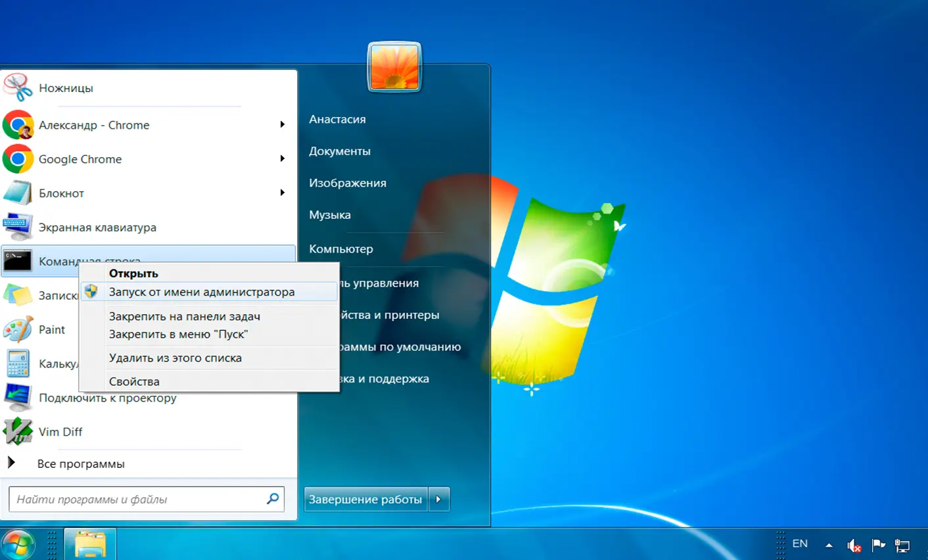928x560 pixels.
Task: Click the Google Chrome icon
Action: point(18,159)
